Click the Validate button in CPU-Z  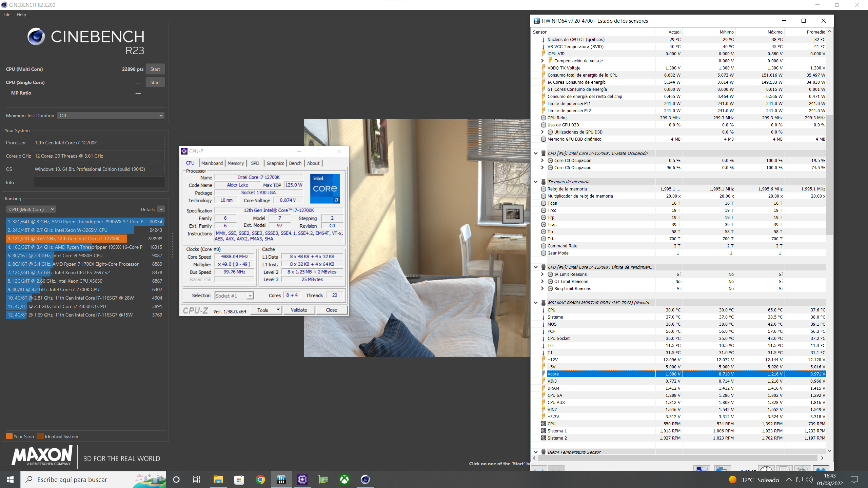pyautogui.click(x=299, y=310)
